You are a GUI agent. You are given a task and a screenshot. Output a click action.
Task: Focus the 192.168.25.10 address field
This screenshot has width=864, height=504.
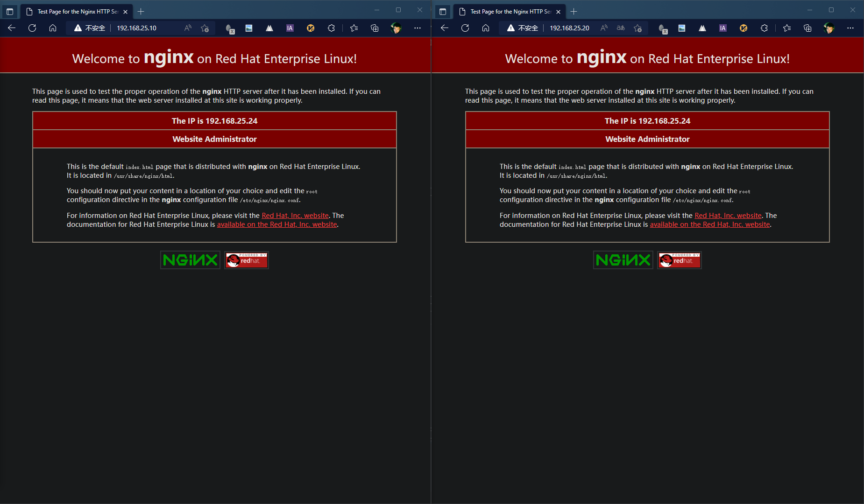[136, 28]
